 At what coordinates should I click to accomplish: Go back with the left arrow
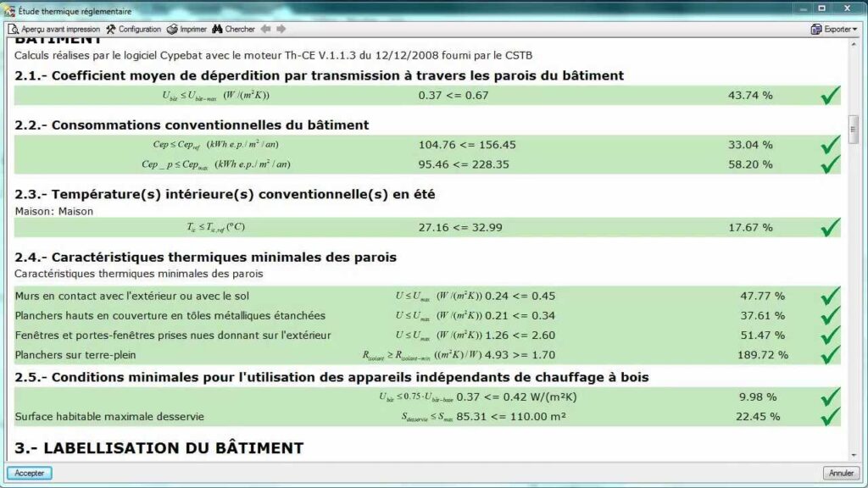[x=265, y=29]
